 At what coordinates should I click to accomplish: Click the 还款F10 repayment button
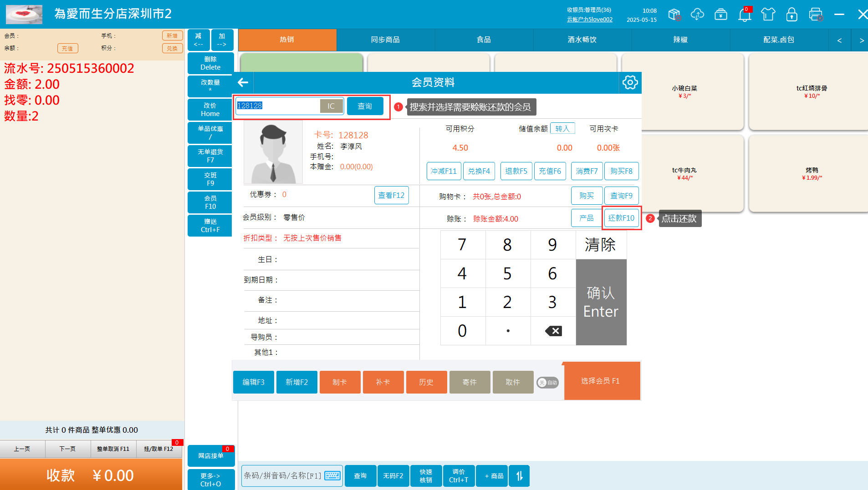621,218
